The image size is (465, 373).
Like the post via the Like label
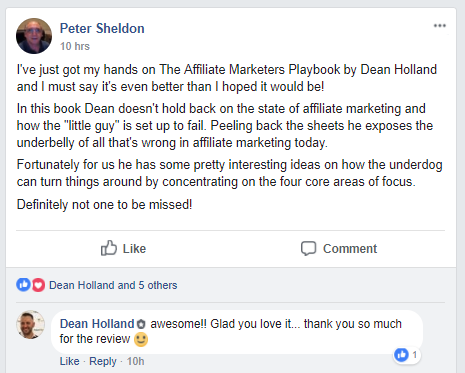134,249
